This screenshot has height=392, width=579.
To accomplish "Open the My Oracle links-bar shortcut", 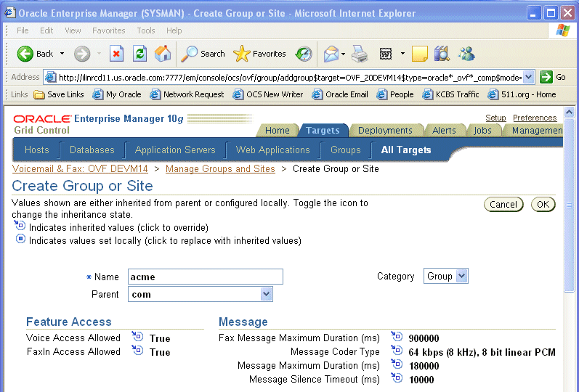I will (x=117, y=94).
